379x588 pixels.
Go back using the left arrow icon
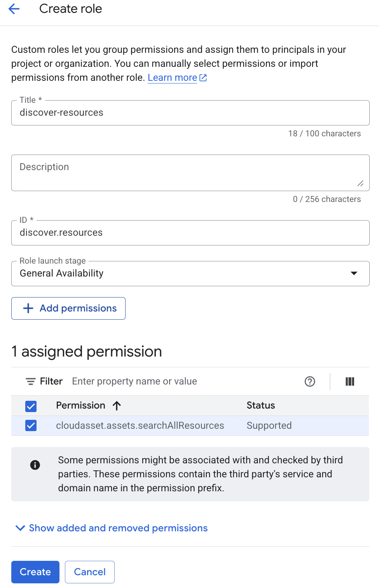[14, 9]
